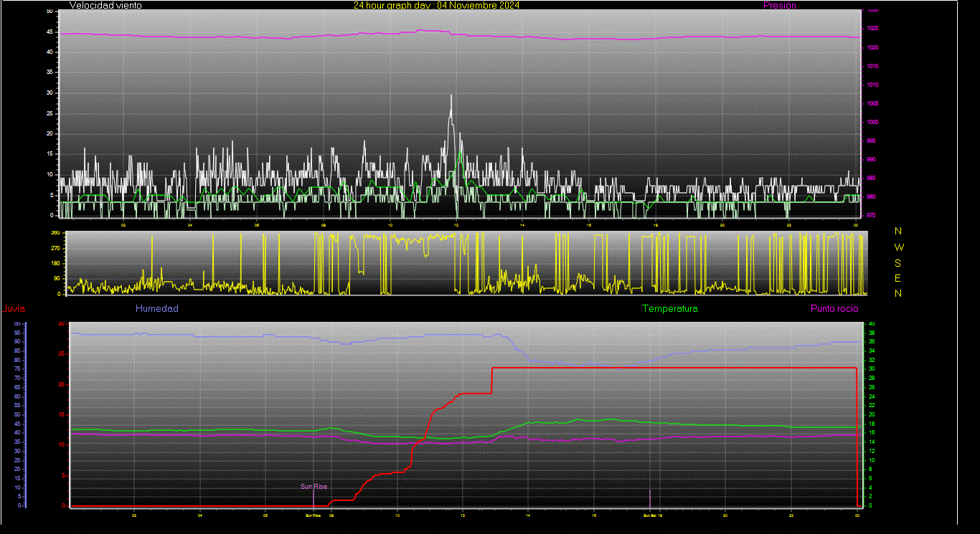Click the "Velocidad viento" chart title

tap(105, 5)
